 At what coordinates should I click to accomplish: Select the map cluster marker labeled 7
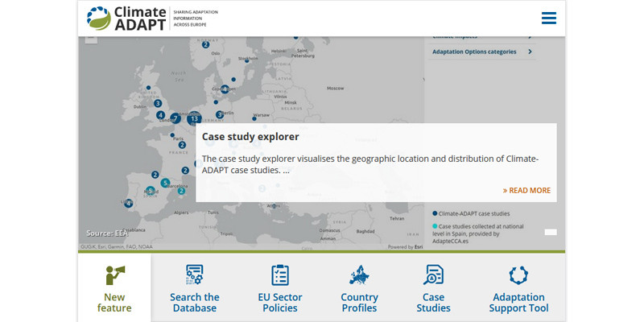(x=175, y=118)
